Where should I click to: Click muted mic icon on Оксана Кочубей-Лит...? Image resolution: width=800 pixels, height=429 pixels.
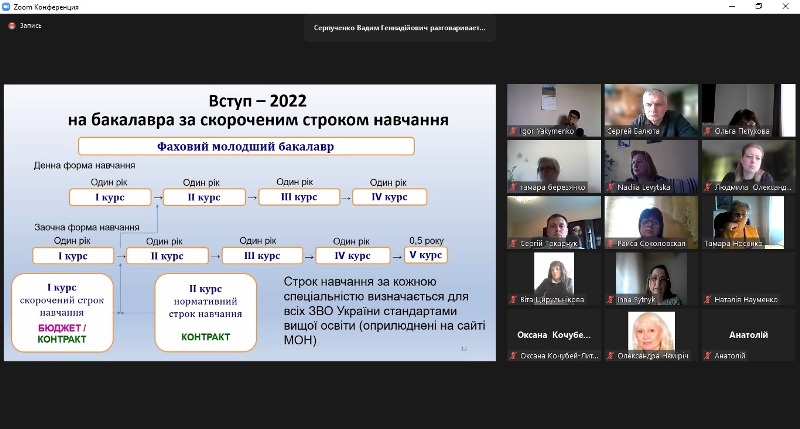click(513, 356)
